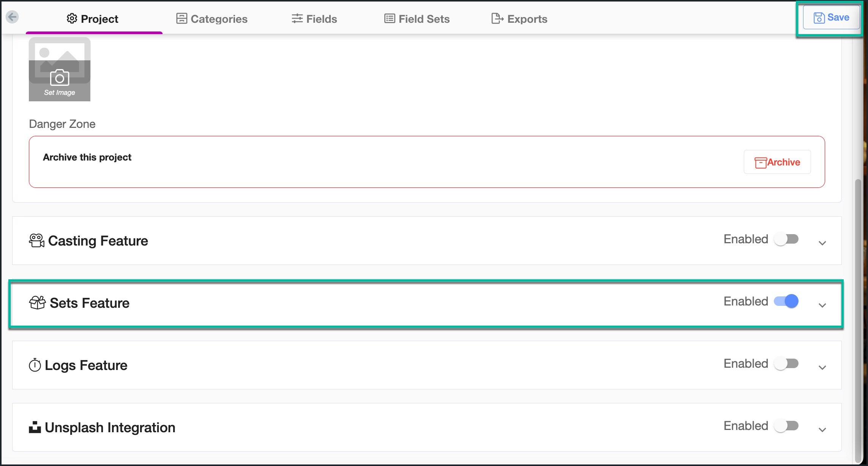
Task: Click the back arrow icon
Action: [x=12, y=17]
